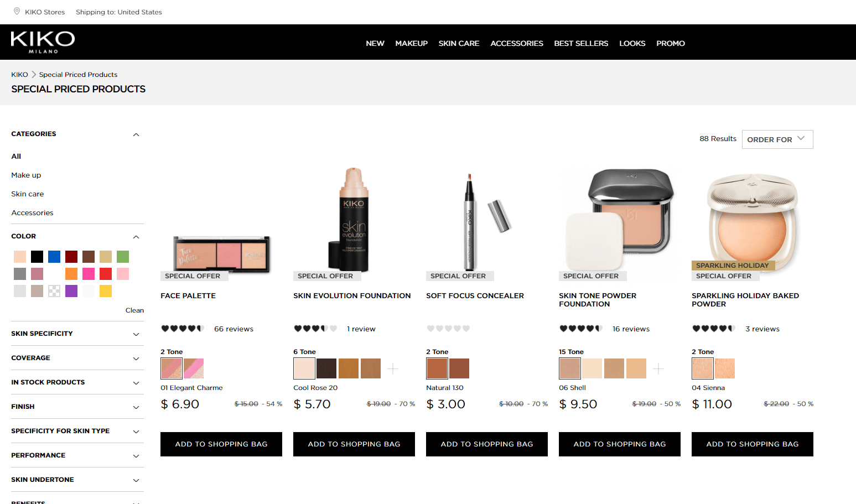Click plus icon for more Skin Tone Powder shades
The image size is (856, 504).
(x=658, y=368)
